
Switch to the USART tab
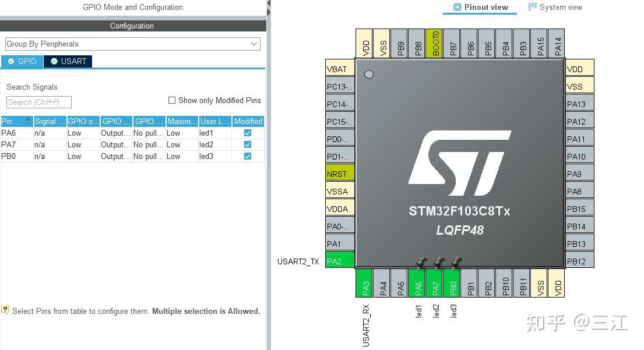[73, 61]
